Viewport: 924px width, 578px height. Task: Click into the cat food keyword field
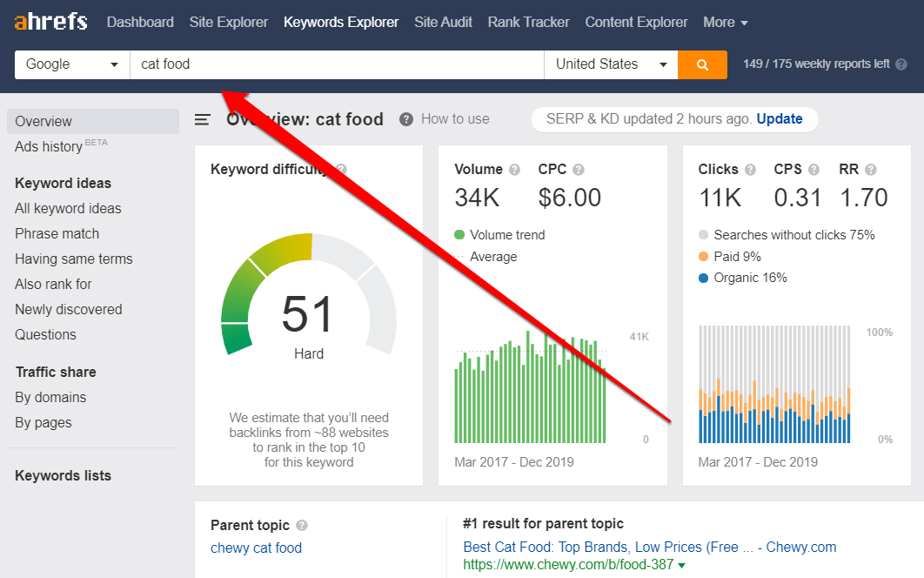click(337, 64)
